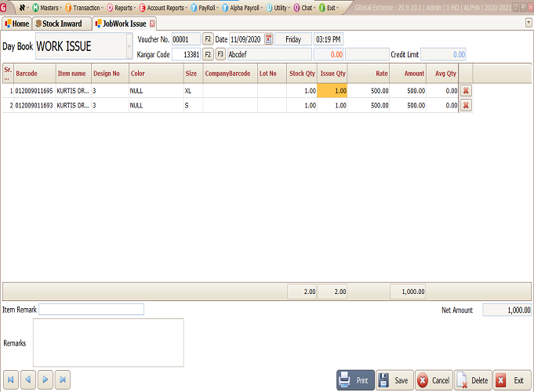Click the Exit button at bottom
This screenshot has width=534, height=392.
click(x=512, y=379)
